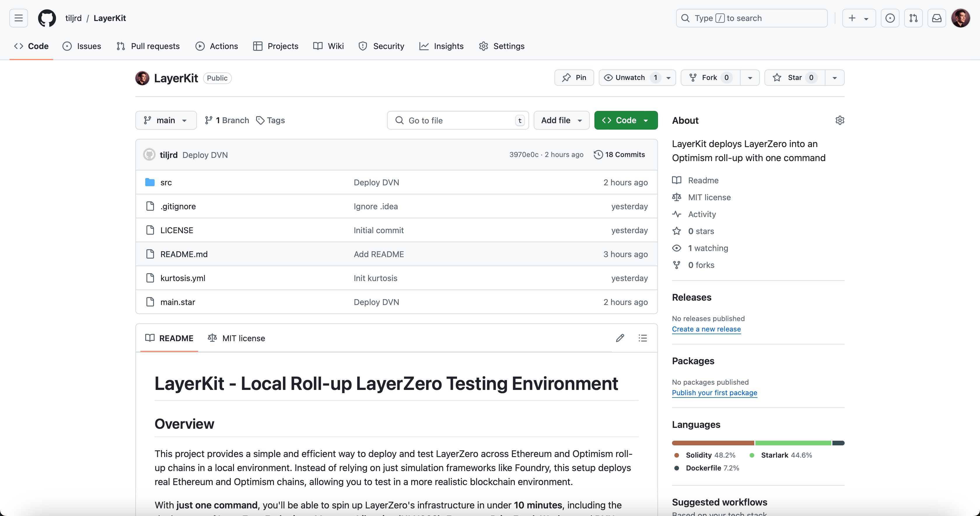Click the 1 Branch link
The width and height of the screenshot is (980, 516).
click(x=227, y=120)
